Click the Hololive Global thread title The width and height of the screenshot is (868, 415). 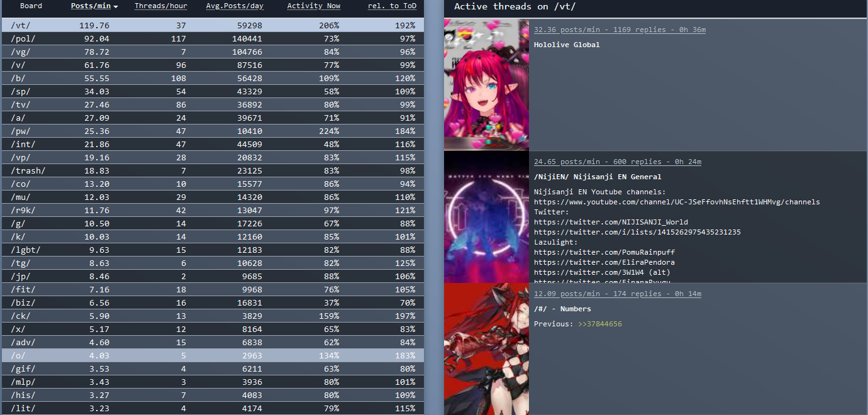point(567,45)
